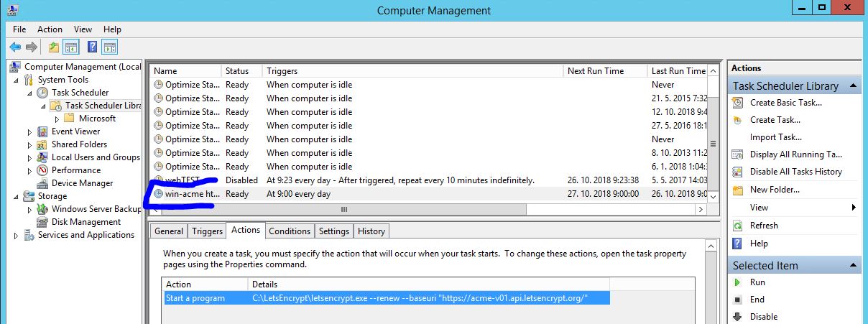Click Import Task action
This screenshot has height=324, width=868.
point(775,137)
